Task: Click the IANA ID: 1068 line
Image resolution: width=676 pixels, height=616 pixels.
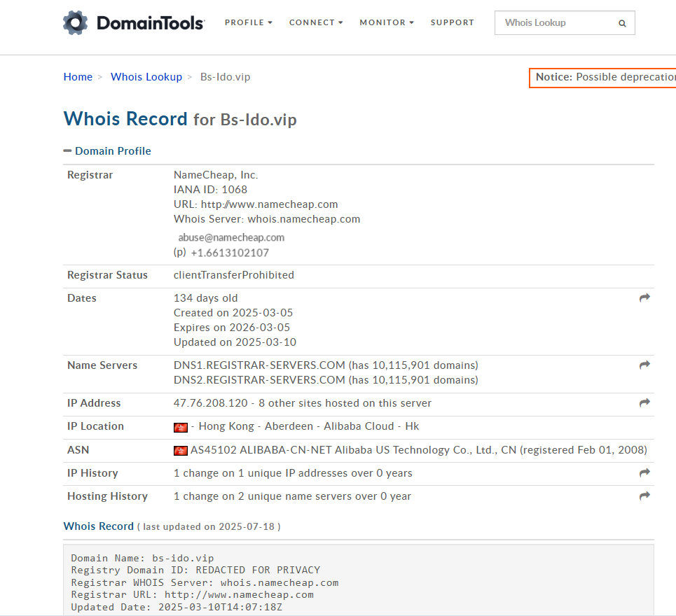Action: (x=210, y=189)
